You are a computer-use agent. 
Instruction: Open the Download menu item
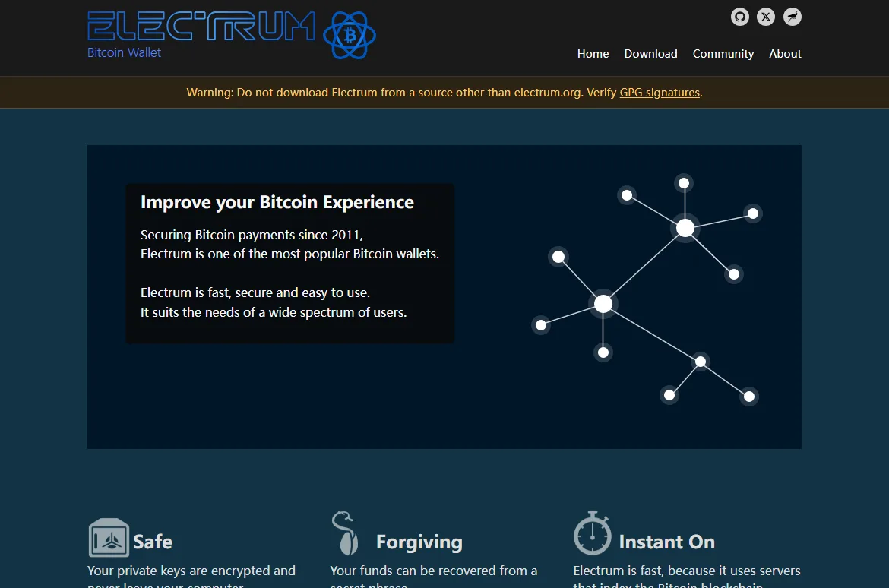tap(651, 54)
